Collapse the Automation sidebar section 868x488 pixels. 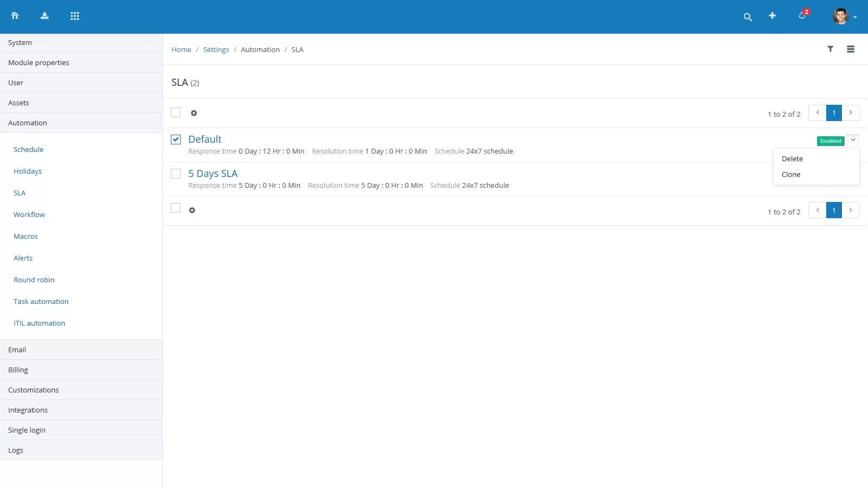pos(81,123)
